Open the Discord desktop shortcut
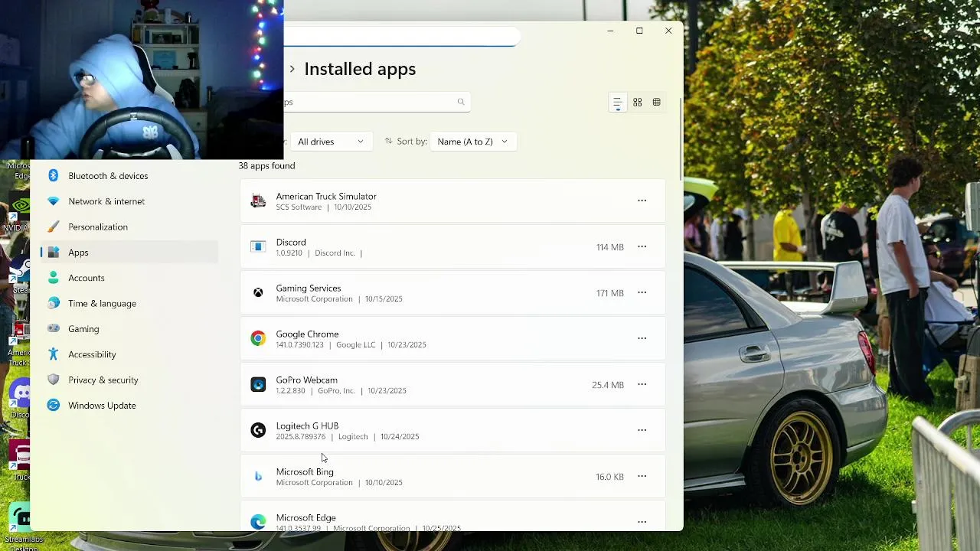This screenshot has width=980, height=551. click(x=19, y=398)
